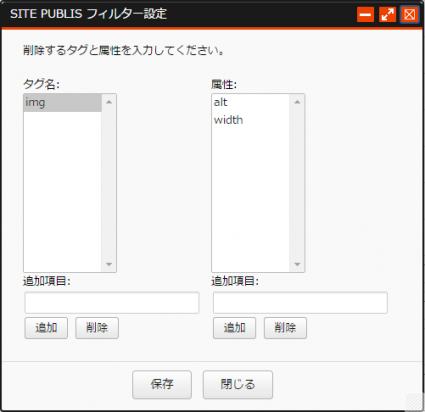Click 追加 button under tag name
The width and height of the screenshot is (425, 412).
(46, 328)
